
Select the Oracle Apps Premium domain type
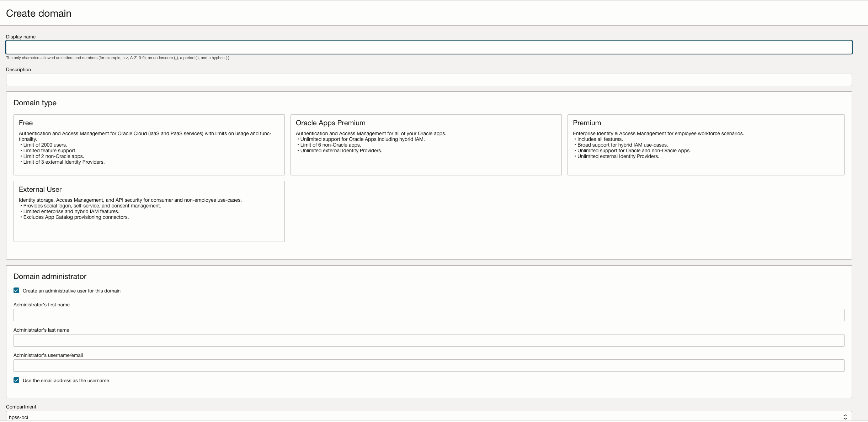(x=425, y=144)
